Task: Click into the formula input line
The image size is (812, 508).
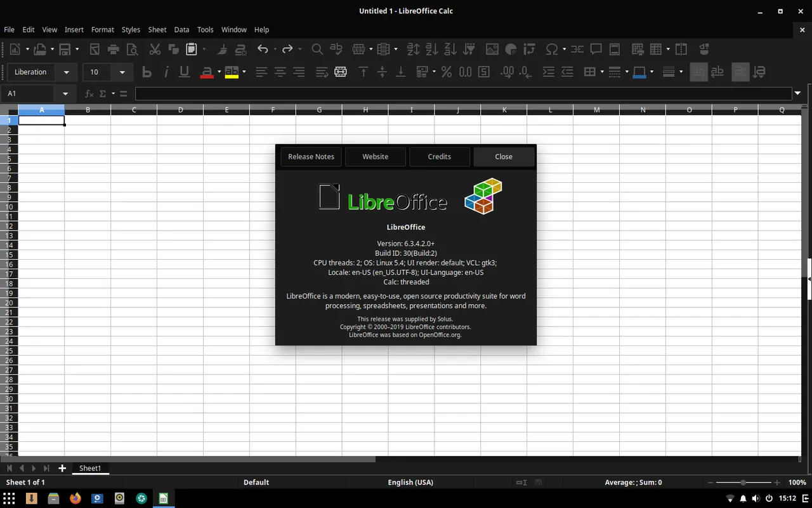Action: 463,94
